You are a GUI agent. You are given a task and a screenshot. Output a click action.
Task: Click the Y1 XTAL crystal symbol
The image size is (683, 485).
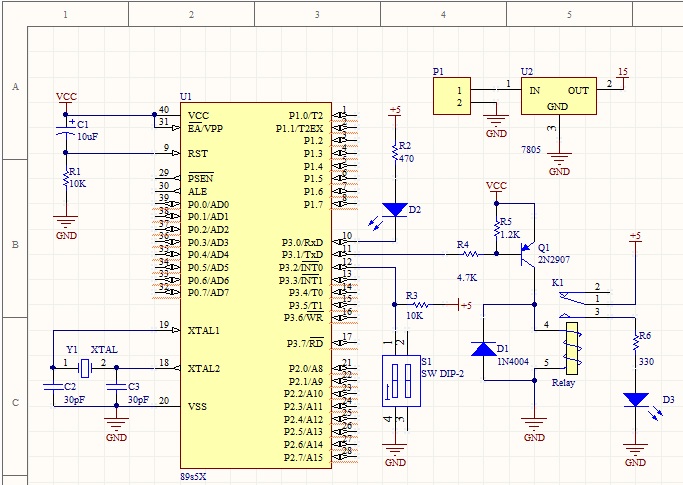click(85, 369)
